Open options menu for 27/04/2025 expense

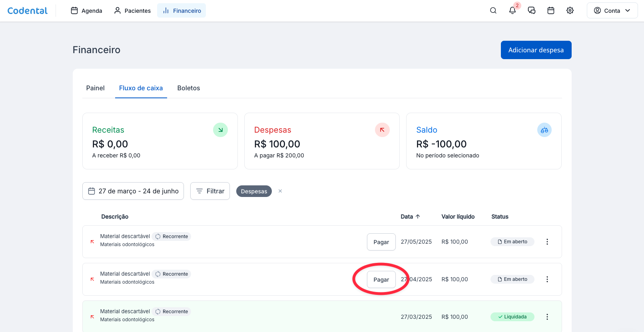(547, 279)
